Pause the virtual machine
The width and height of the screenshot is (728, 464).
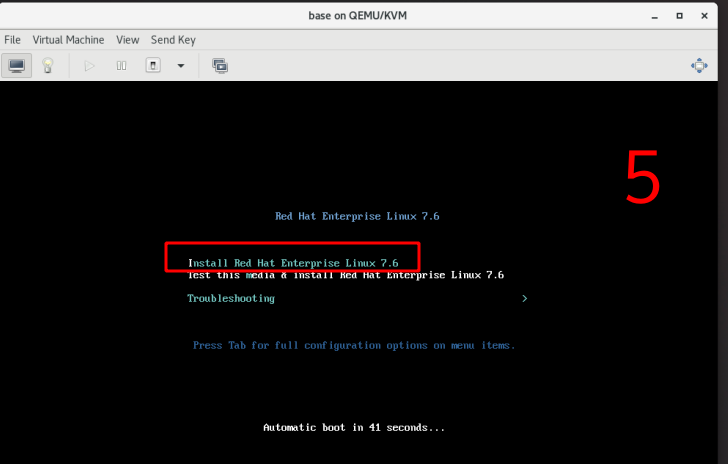coord(121,65)
